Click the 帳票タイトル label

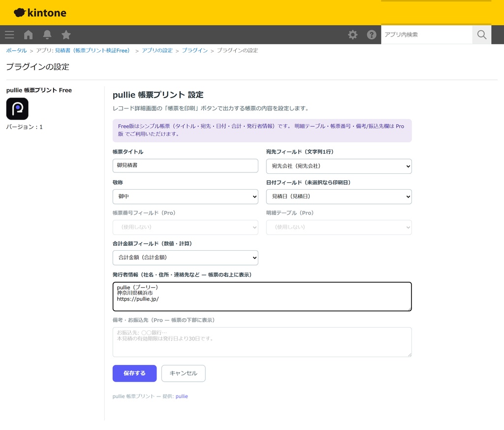click(x=128, y=152)
